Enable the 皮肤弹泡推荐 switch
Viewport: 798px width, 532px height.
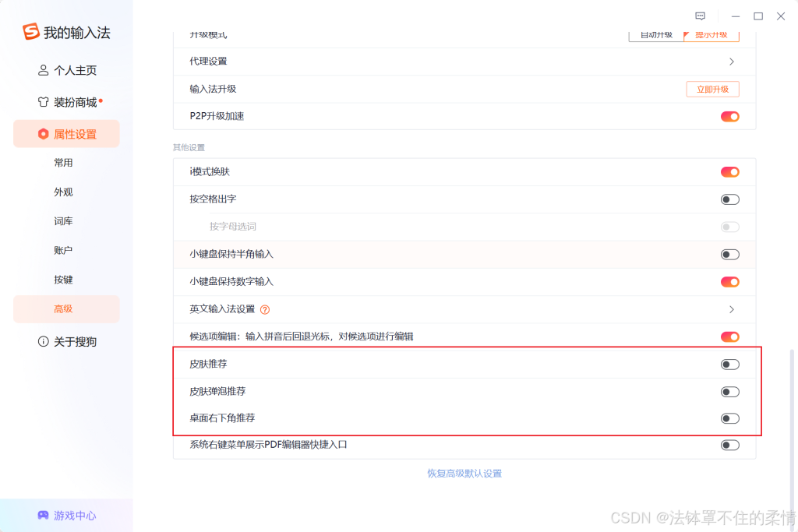pos(729,392)
